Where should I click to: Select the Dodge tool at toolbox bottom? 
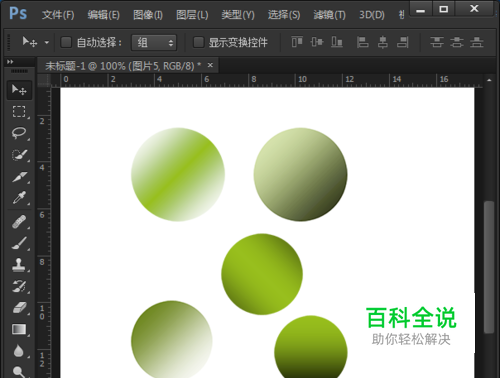(19, 372)
